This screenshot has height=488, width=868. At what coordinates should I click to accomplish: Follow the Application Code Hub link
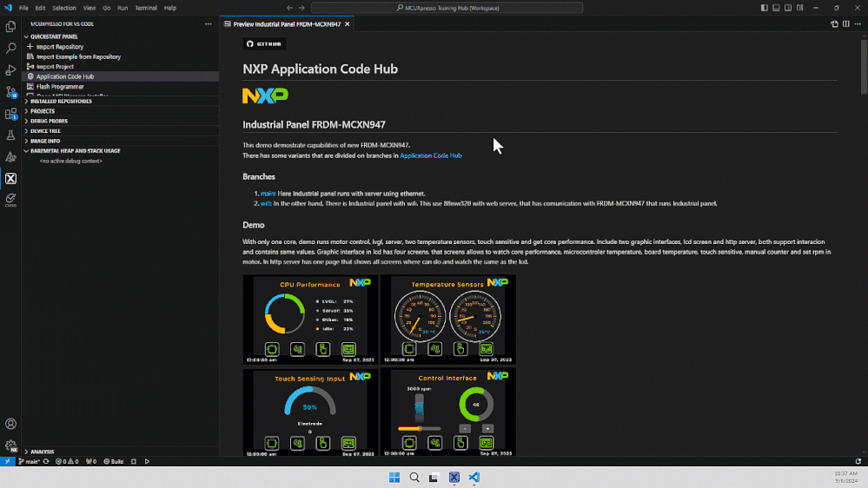tap(431, 155)
